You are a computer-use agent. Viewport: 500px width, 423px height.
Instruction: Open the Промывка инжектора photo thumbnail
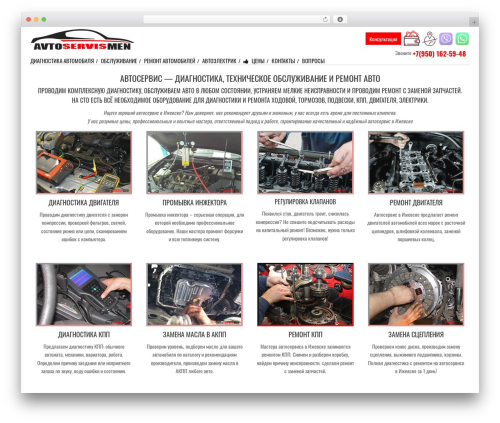[195, 162]
